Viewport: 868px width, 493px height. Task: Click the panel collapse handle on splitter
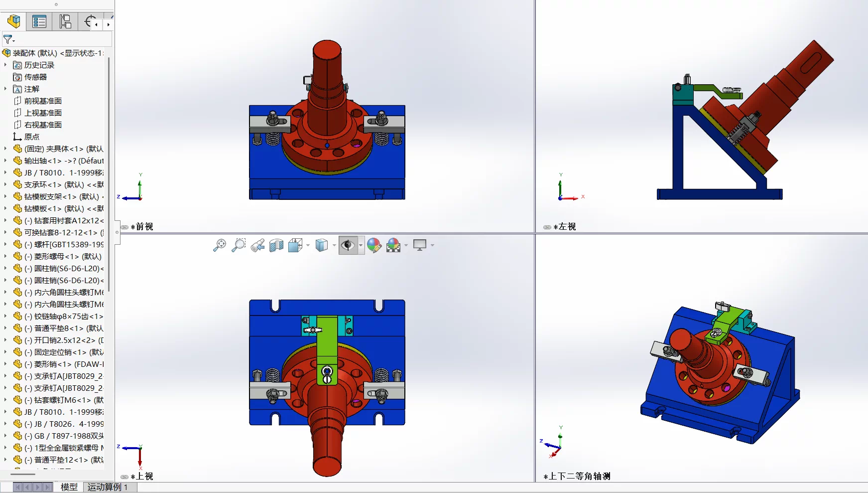pos(117,232)
